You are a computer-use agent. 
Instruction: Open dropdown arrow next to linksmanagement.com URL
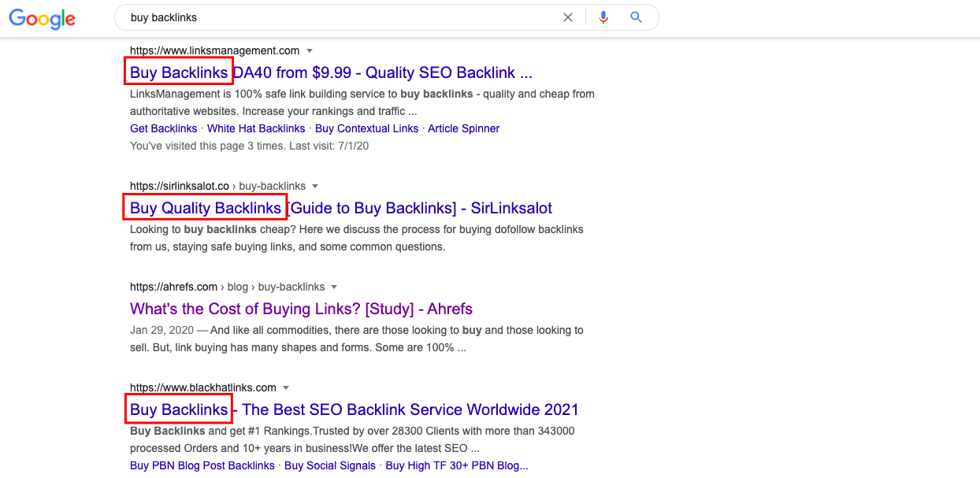(310, 51)
